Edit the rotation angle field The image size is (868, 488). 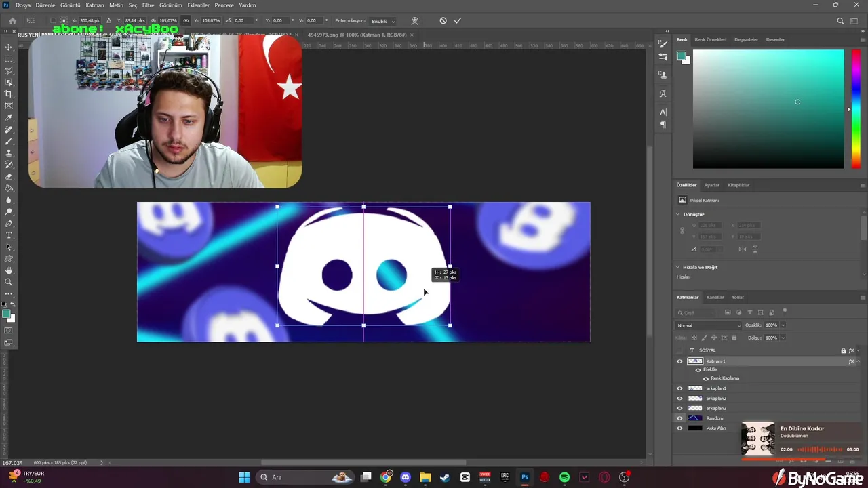coord(241,20)
